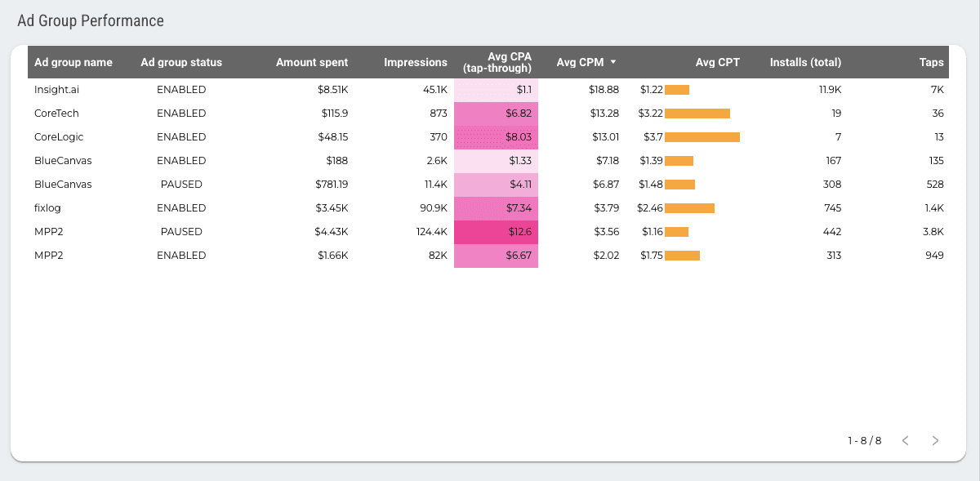Click the 11.9K installs value
980x481 pixels.
point(830,89)
